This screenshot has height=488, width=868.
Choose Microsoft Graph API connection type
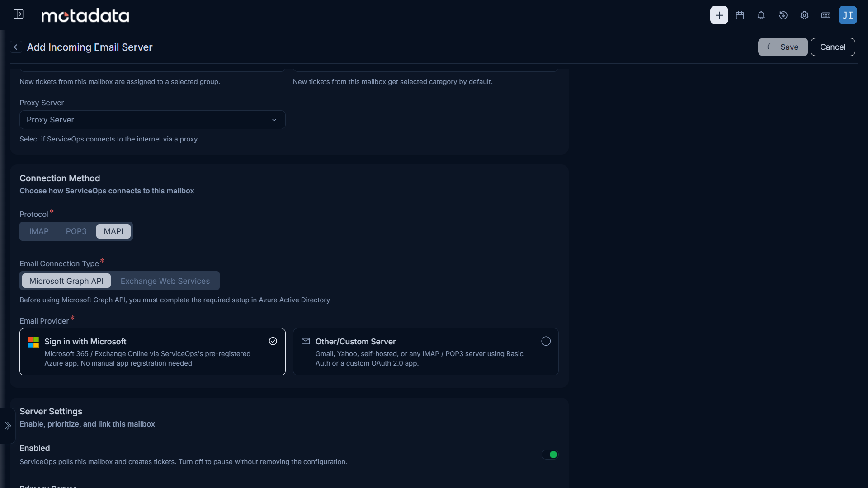pos(66,281)
